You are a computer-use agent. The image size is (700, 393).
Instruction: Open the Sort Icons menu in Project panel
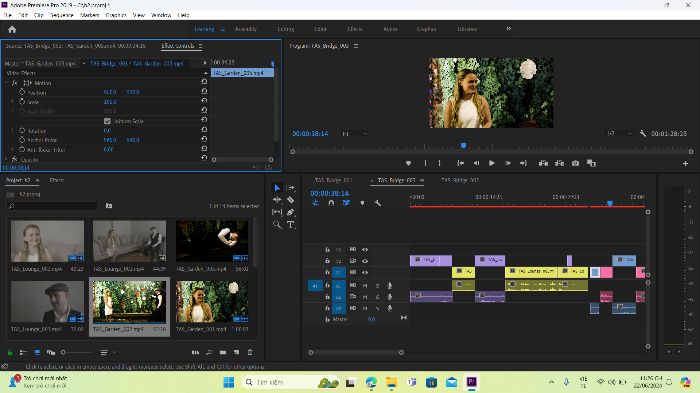[104, 352]
